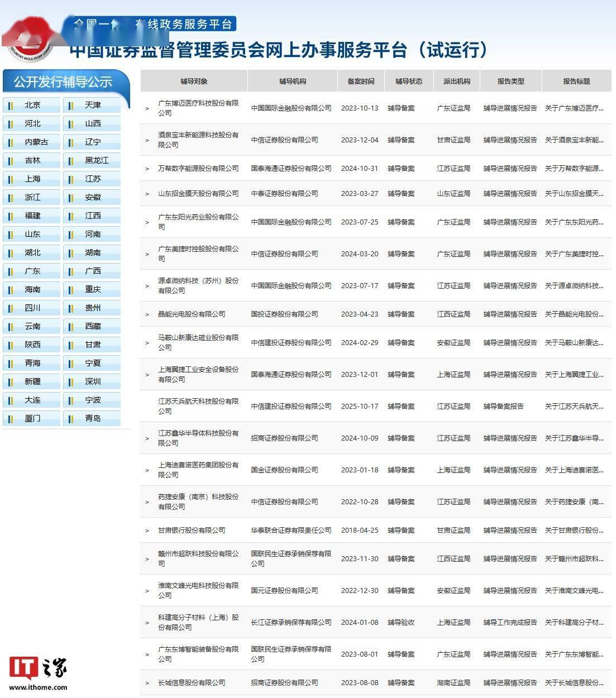The height and width of the screenshot is (698, 616).
Task: Expand the 广东博迈医疗科技 row arrow
Action: pos(147,108)
